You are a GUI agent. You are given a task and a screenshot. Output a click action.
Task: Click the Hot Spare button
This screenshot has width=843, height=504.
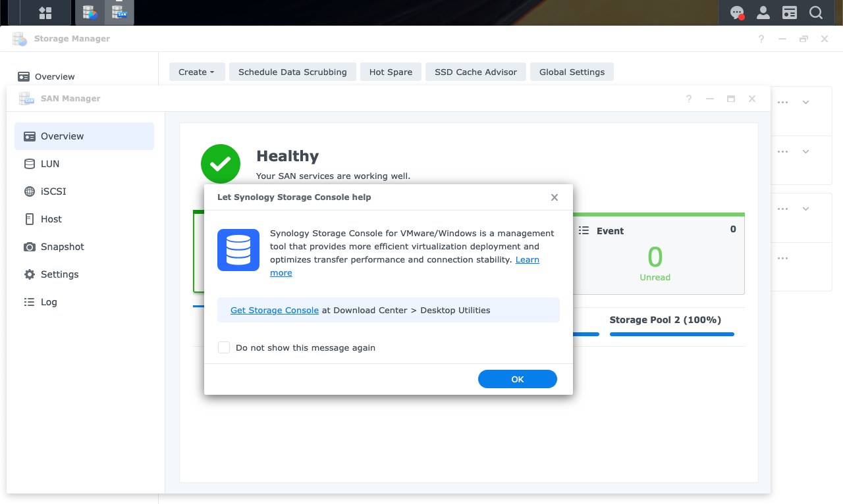click(391, 72)
